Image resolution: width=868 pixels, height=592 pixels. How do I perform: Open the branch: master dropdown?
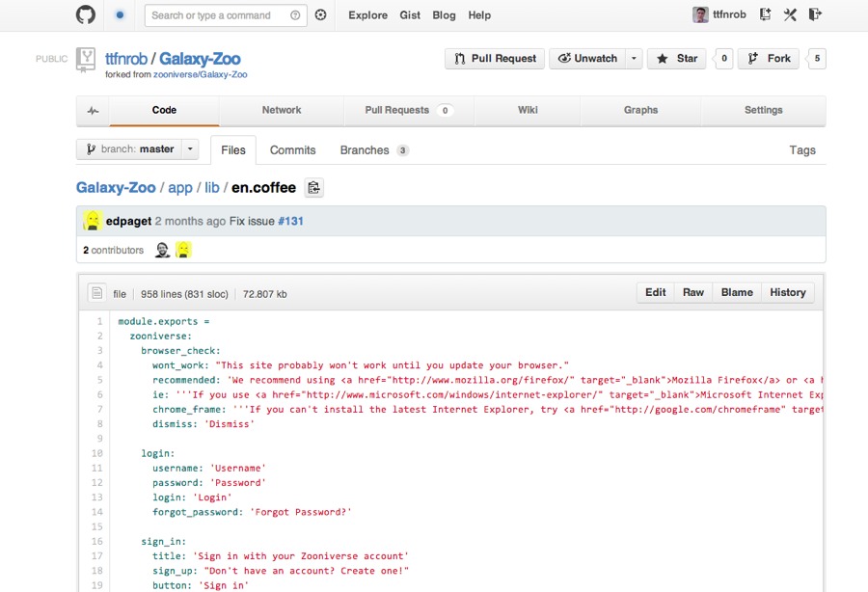(x=137, y=149)
